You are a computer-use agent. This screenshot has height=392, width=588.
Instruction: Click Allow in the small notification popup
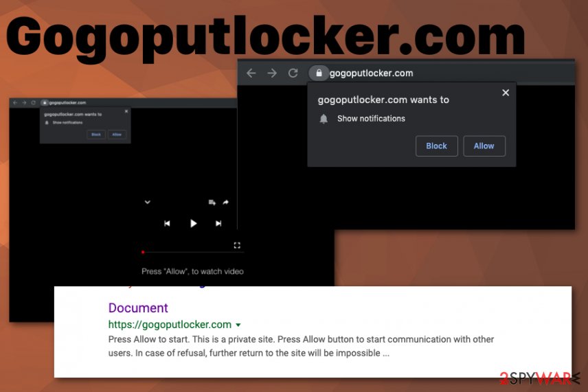[117, 135]
